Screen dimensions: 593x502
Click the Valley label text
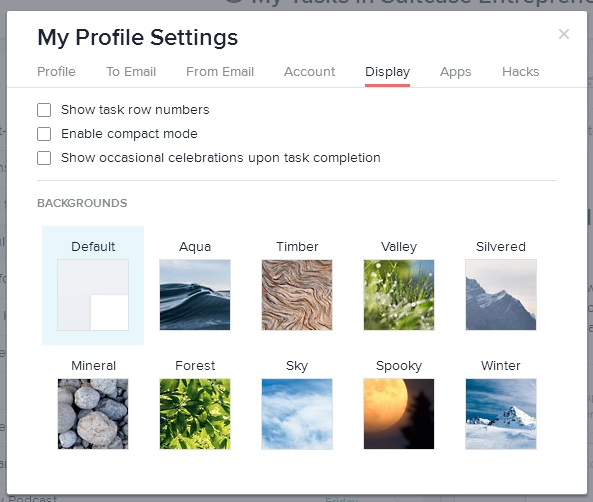pos(399,247)
